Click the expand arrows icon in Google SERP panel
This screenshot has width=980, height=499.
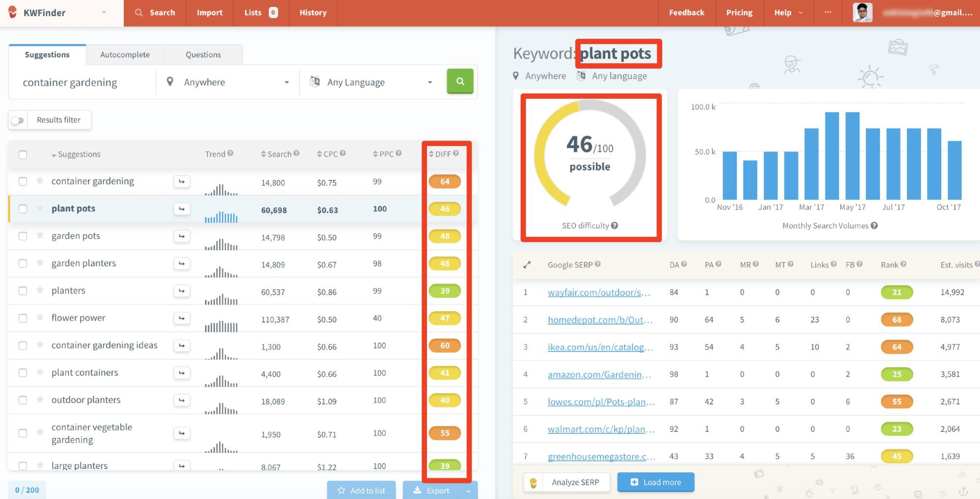(527, 265)
